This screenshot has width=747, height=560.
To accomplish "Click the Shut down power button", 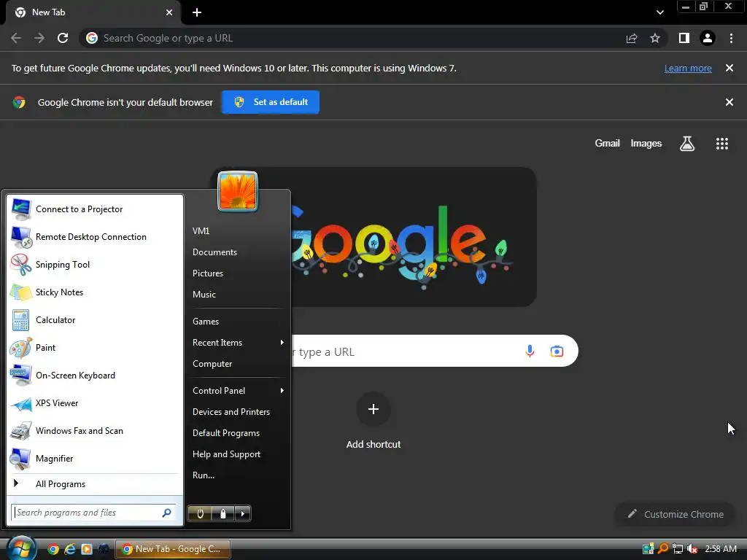I will click(x=200, y=513).
